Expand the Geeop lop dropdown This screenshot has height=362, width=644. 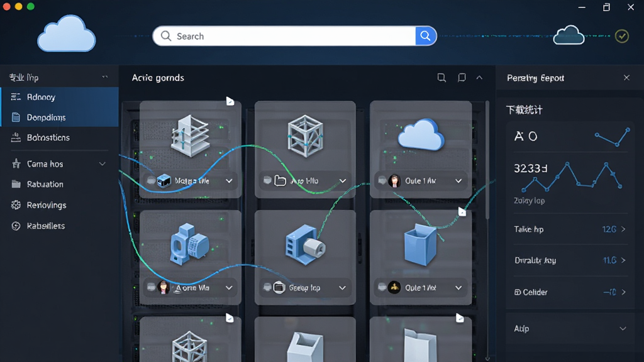[343, 288]
